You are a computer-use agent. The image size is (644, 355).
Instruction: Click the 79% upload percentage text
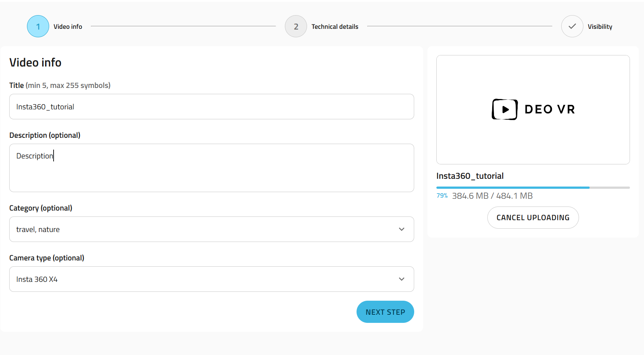pyautogui.click(x=442, y=196)
